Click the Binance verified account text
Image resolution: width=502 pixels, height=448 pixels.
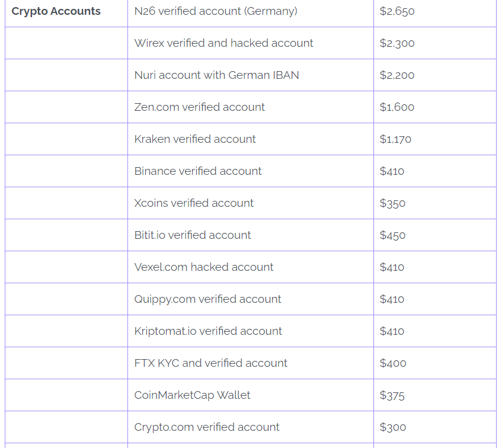point(198,171)
